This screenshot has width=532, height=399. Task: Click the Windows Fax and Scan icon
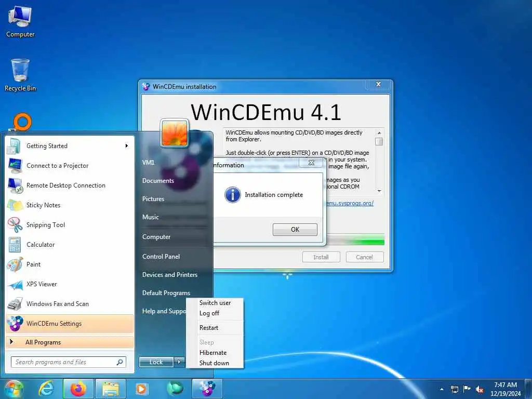[15, 303]
